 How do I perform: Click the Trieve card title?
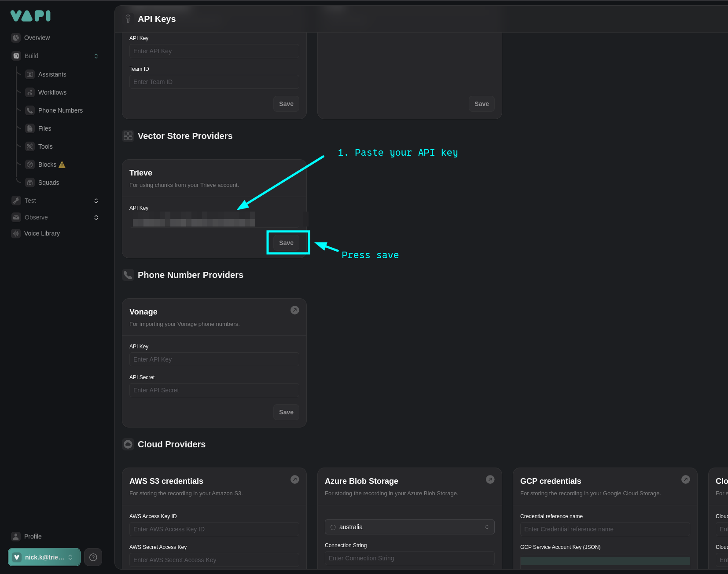141,173
